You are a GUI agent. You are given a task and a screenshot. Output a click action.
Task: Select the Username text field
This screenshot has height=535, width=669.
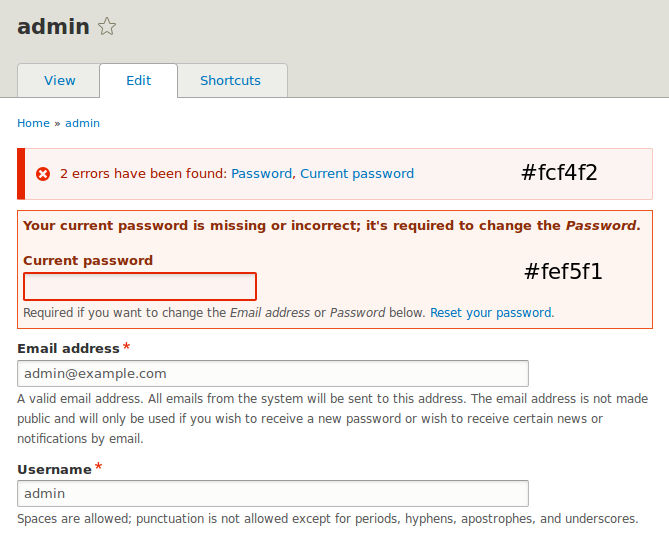273,493
